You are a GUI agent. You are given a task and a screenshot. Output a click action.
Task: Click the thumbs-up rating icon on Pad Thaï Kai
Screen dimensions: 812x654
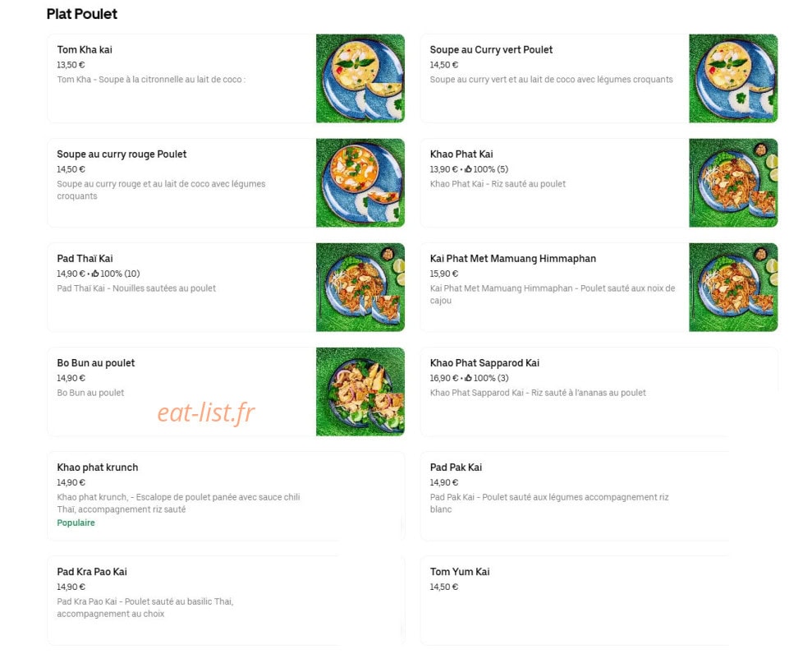tap(94, 274)
